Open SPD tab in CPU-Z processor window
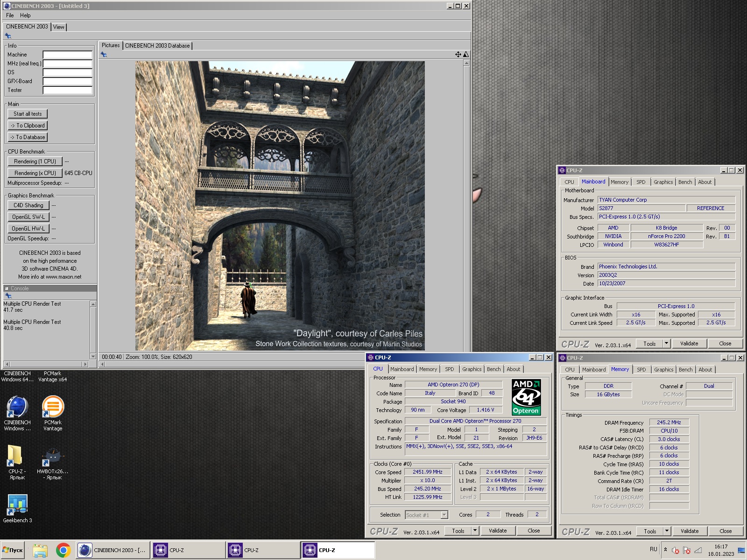Image resolution: width=747 pixels, height=560 pixels. pos(450,369)
